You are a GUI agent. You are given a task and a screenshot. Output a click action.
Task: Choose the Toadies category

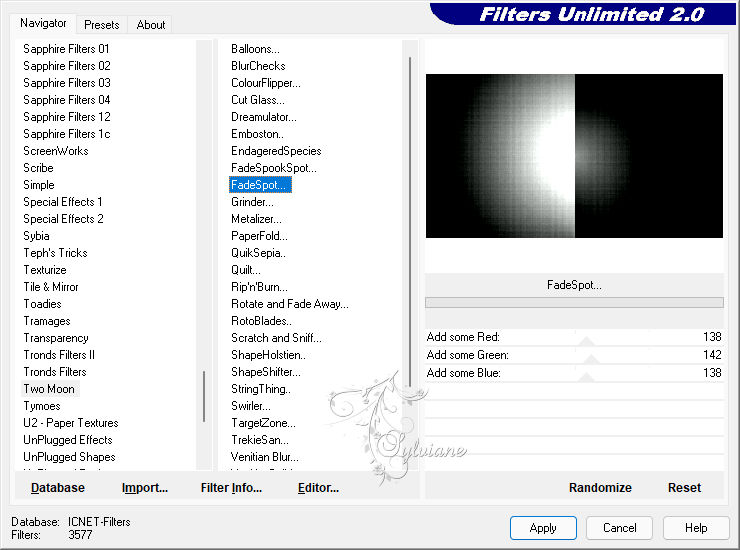pos(42,304)
